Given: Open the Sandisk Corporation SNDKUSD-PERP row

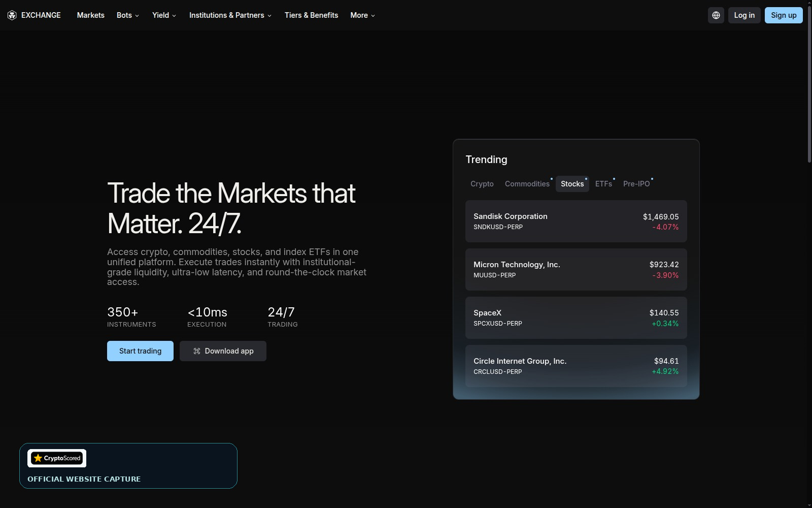Looking at the screenshot, I should [x=576, y=221].
